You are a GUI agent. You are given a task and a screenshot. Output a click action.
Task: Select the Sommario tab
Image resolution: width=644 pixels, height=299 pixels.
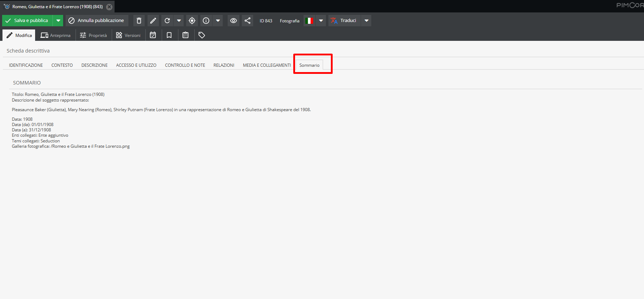pyautogui.click(x=309, y=65)
